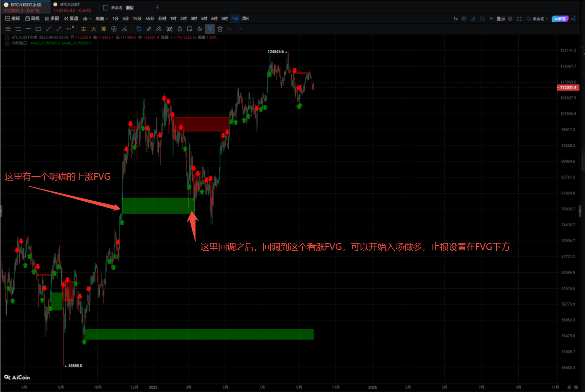
Task: Add a new chart tab with plus
Action: coord(157,7)
